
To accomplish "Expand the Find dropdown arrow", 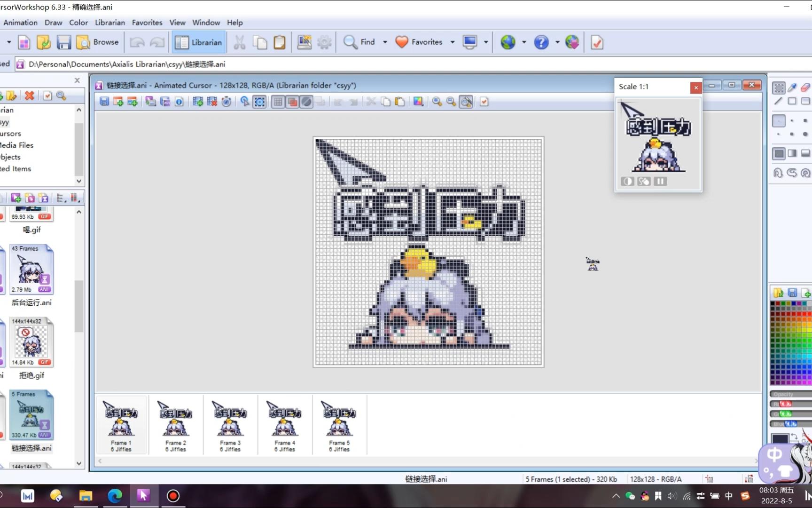I will [385, 42].
